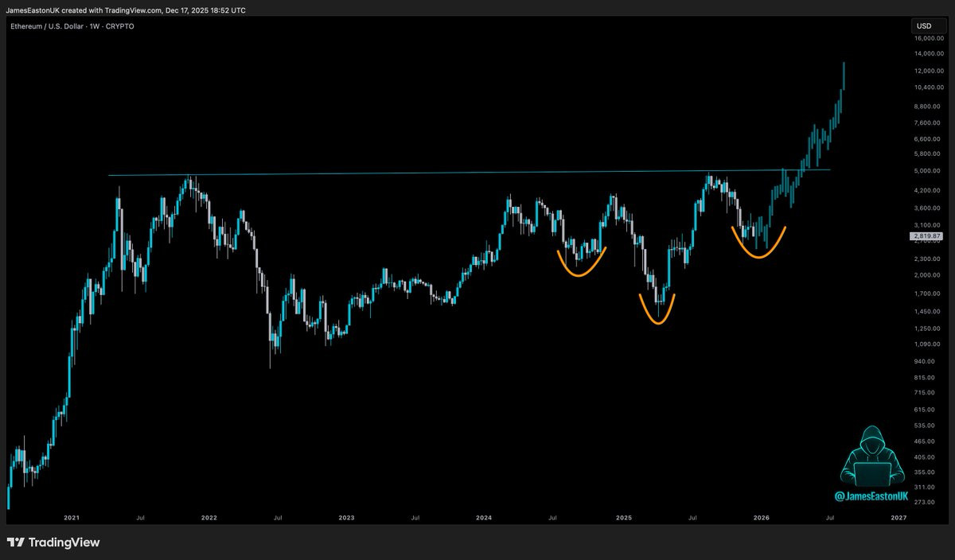Image resolution: width=955 pixels, height=560 pixels.
Task: Click the 8,800.00 price axis label
Action: [928, 107]
